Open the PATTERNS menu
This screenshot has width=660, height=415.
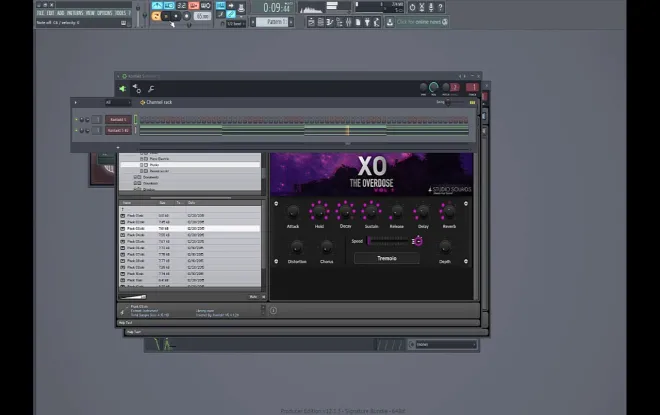[x=75, y=13]
